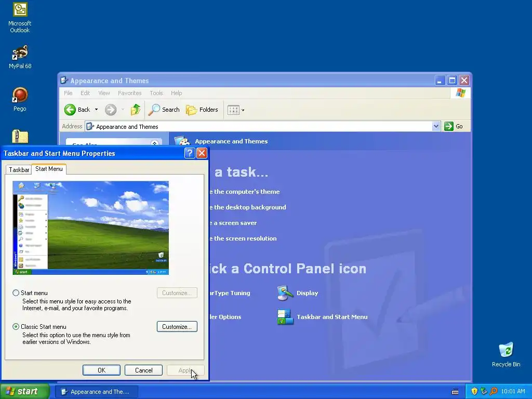Click the help question mark in dialog title
532x399 pixels.
190,153
